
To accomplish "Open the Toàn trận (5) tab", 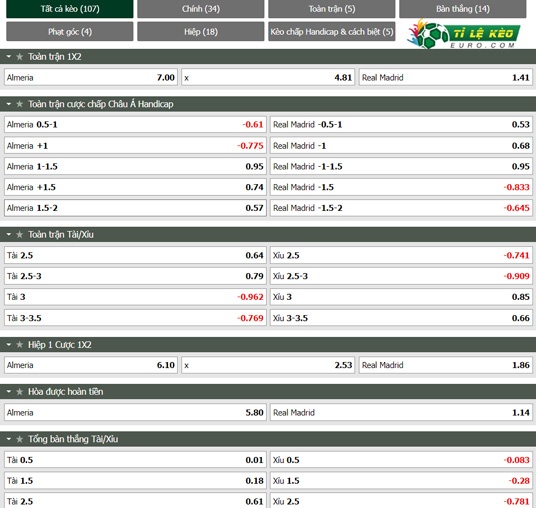I will pos(332,9).
